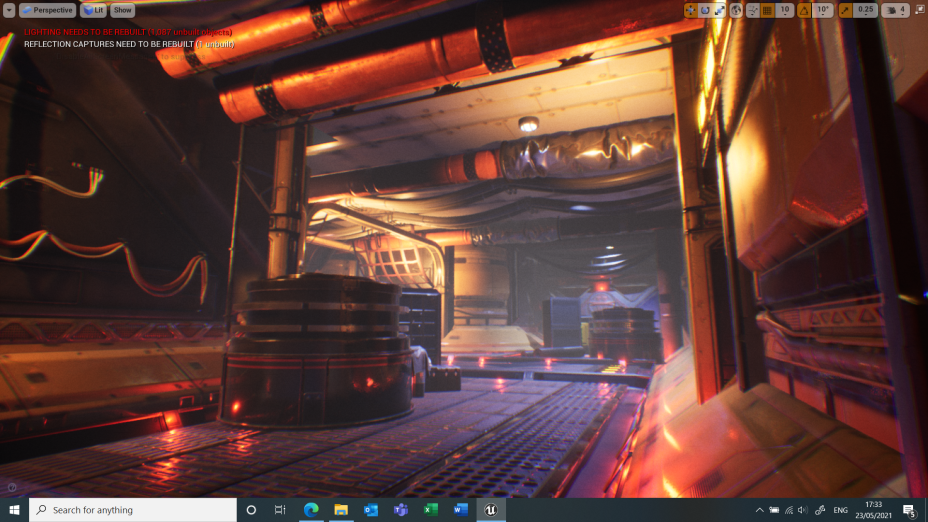Toggle rotation angle snapping
The height and width of the screenshot is (522, 928).
click(x=804, y=10)
